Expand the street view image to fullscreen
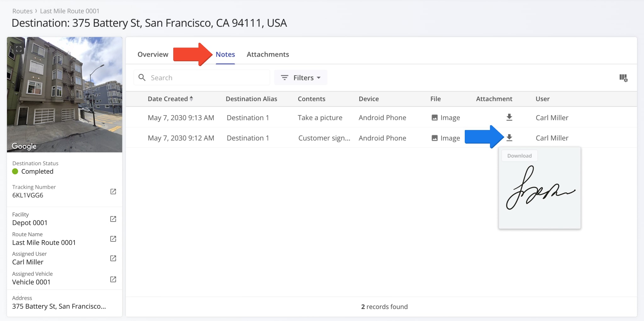The width and height of the screenshot is (644, 321). click(19, 49)
